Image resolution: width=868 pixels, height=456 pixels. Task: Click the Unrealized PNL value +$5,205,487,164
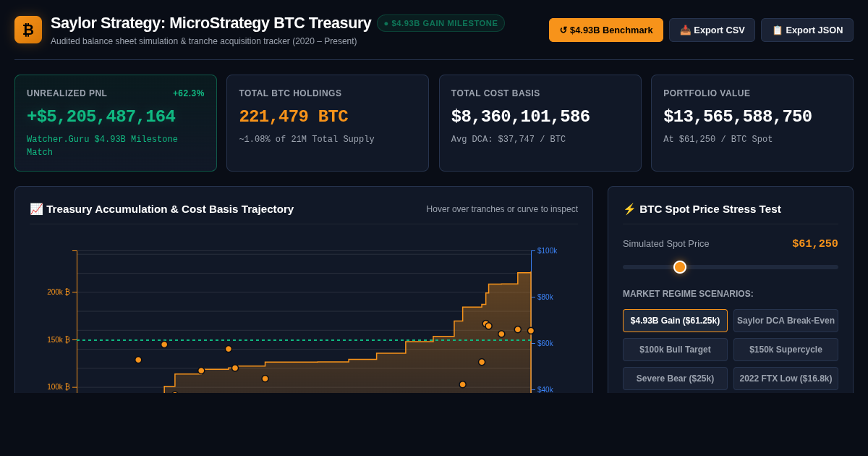(x=101, y=117)
